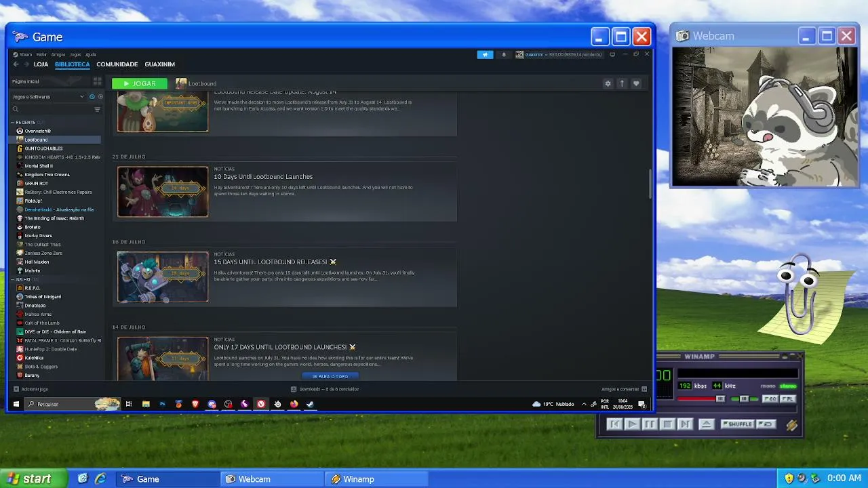
Task: Open Internet Explorer in XP quick launch
Action: click(x=100, y=479)
